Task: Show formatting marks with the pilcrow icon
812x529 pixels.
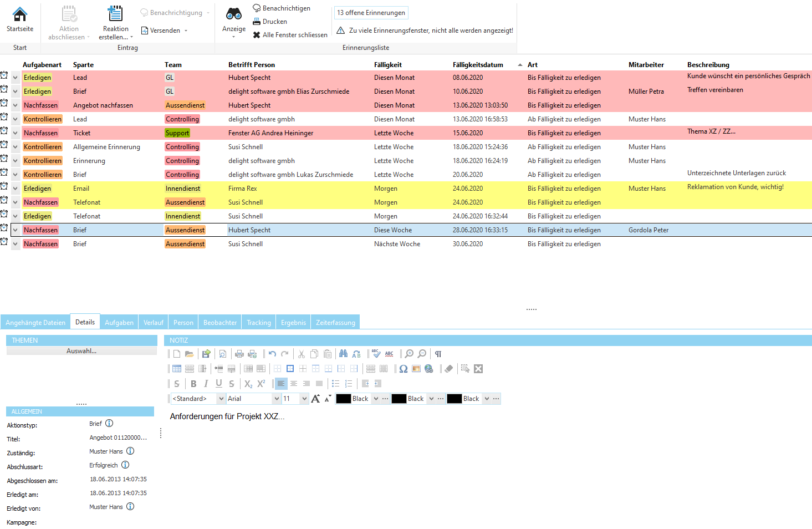Action: 438,353
